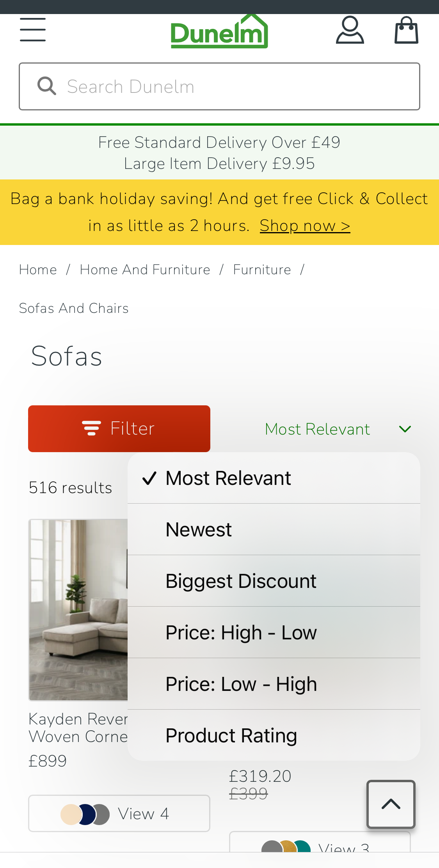Screen dimensions: 439x868
Task: Select Biggest Discount from the sort menu
Action: [241, 581]
